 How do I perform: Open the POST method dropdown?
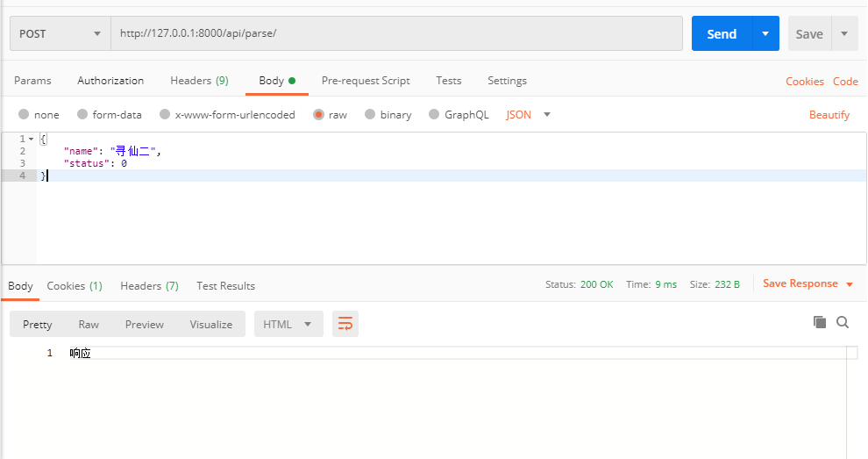click(60, 34)
